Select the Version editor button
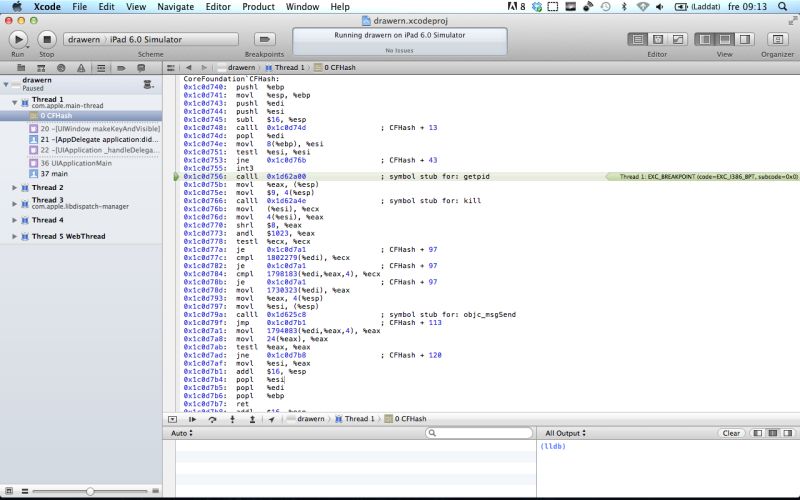Image resolution: width=800 pixels, height=500 pixels. (678, 39)
